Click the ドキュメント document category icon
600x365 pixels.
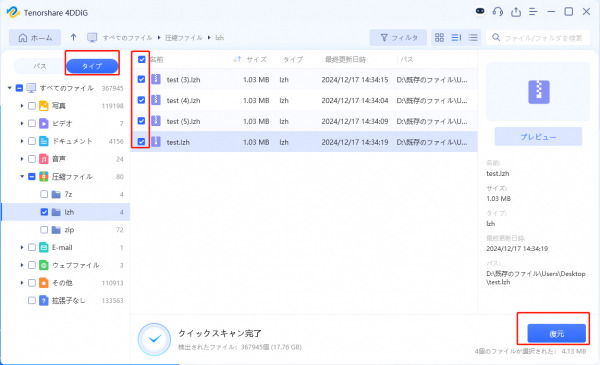click(44, 141)
